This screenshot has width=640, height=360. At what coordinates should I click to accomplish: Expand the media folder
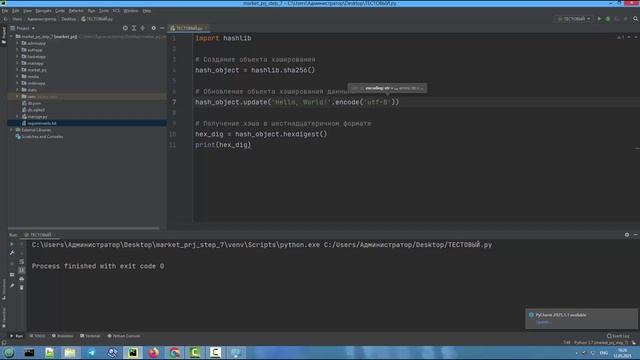17,76
